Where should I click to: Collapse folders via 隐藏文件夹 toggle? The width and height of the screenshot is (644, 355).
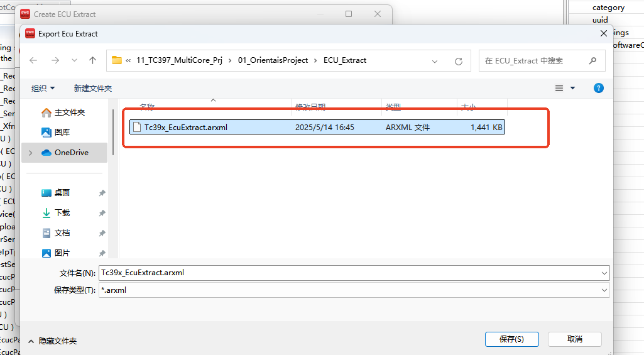pos(52,341)
